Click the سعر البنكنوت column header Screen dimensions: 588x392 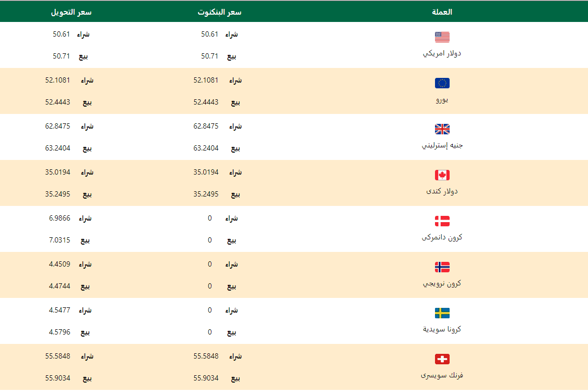[219, 12]
